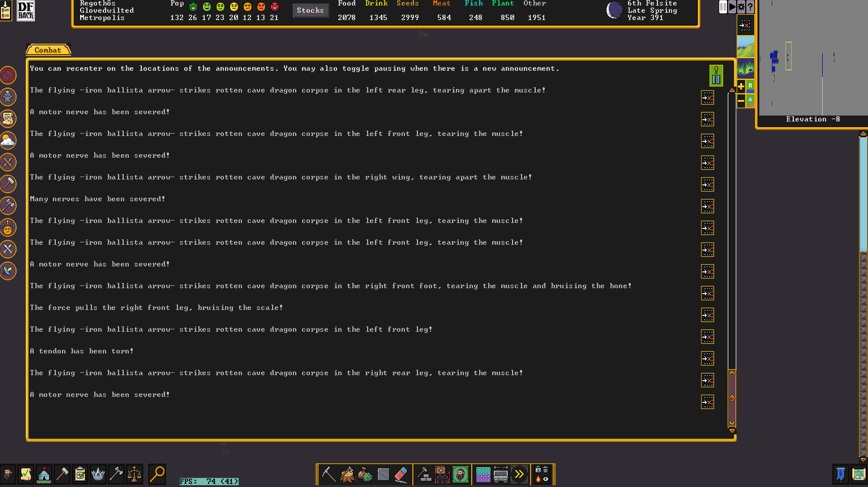Open the world map icon in bottom-right corner
This screenshot has width=868, height=487.
[858, 474]
